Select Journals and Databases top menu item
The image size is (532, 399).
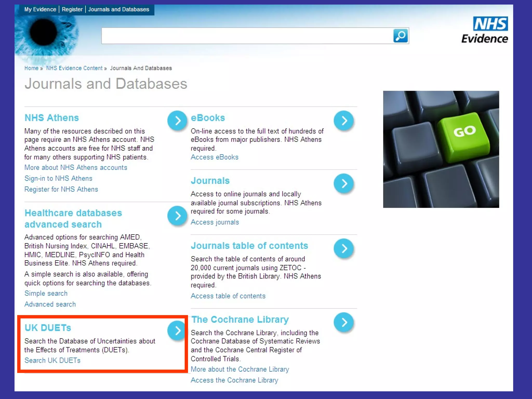coord(118,9)
